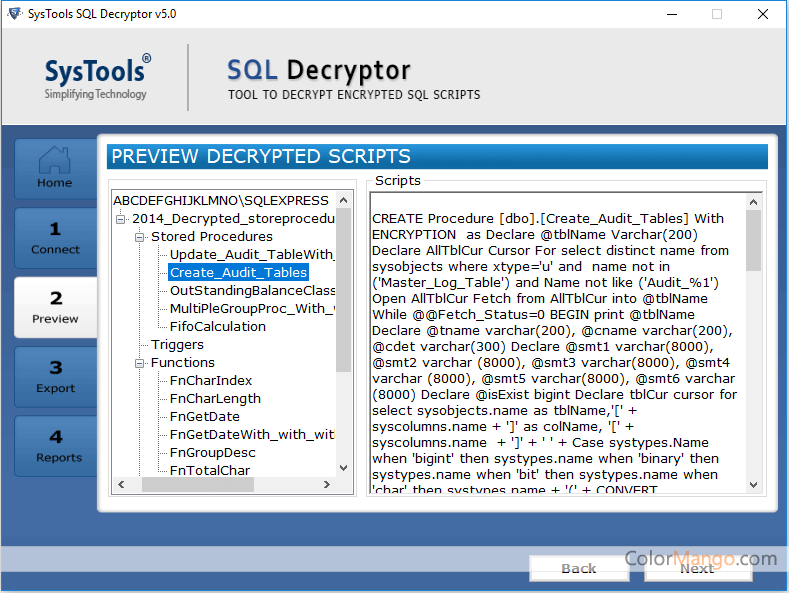Collapse the Stored Procedures node
Viewport: 789px width, 593px height.
[x=140, y=237]
